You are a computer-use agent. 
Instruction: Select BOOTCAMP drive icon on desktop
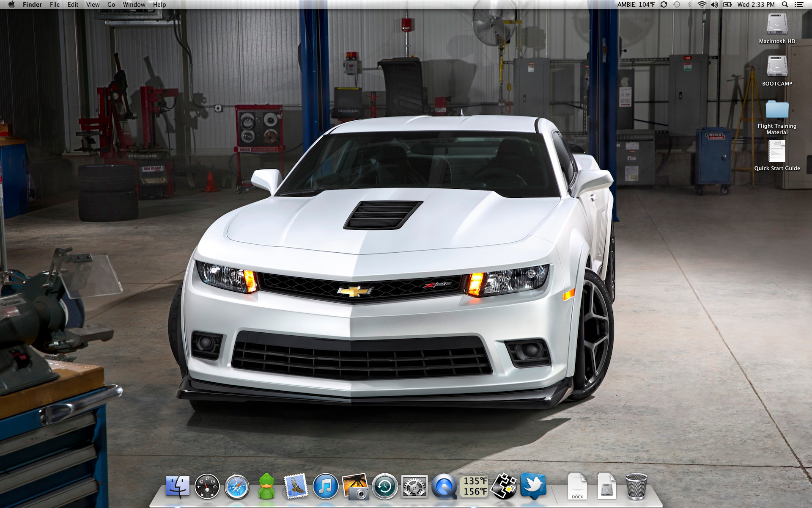click(x=777, y=66)
